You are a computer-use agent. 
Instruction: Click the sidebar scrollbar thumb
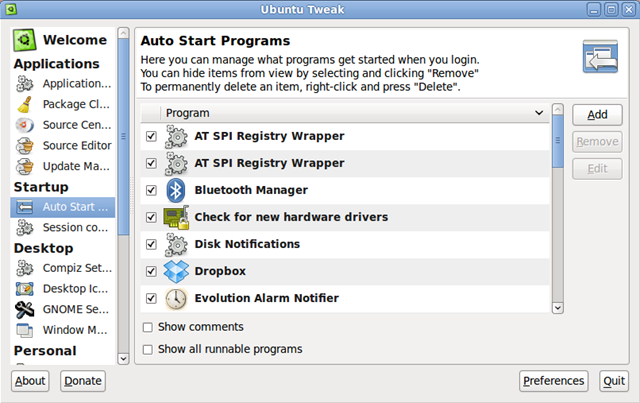[x=123, y=137]
